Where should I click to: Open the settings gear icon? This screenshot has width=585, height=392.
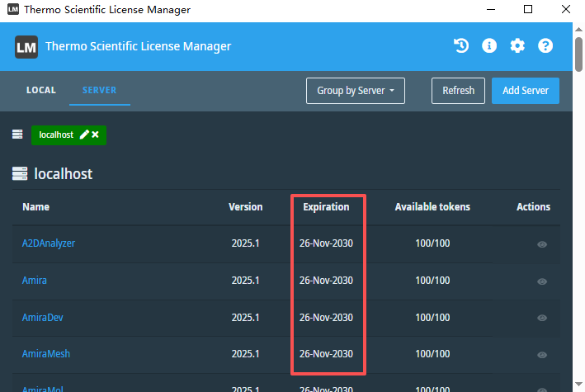click(x=517, y=46)
